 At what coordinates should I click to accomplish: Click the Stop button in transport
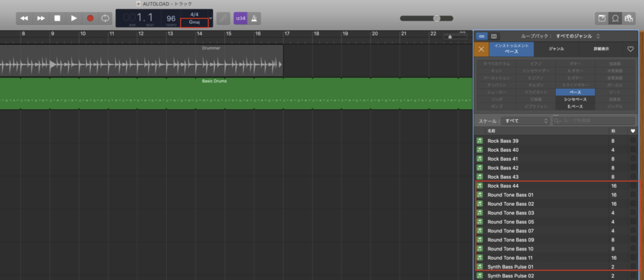[x=57, y=18]
